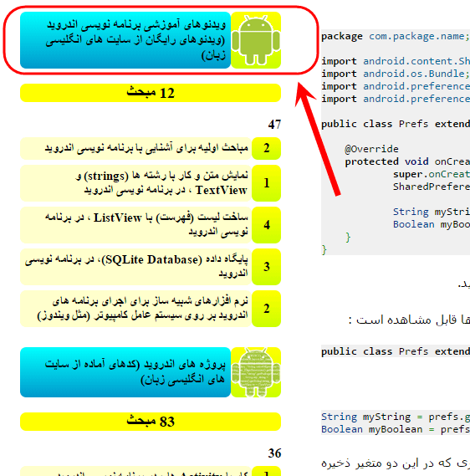Click 'super.onCreate' code line
Image resolution: width=470 pixels, height=476 pixels.
(x=432, y=174)
